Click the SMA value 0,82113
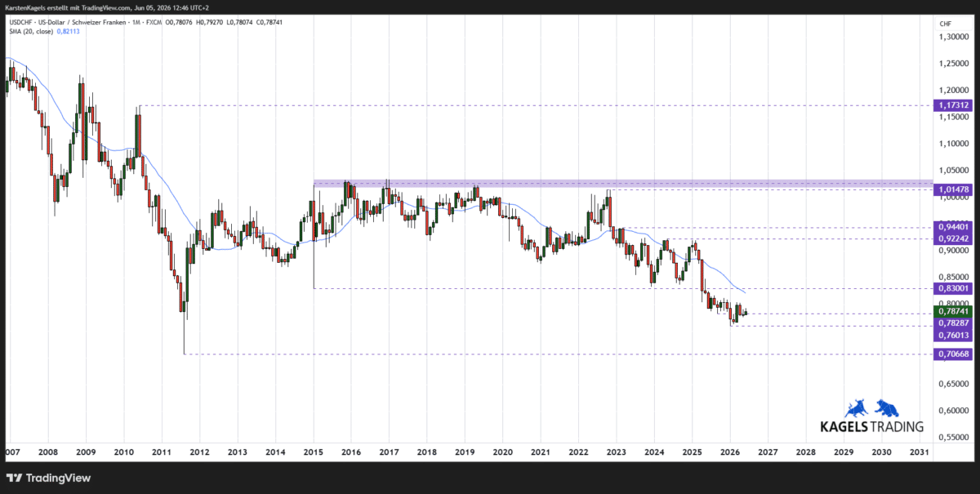The height and width of the screenshot is (494, 980). coord(68,31)
